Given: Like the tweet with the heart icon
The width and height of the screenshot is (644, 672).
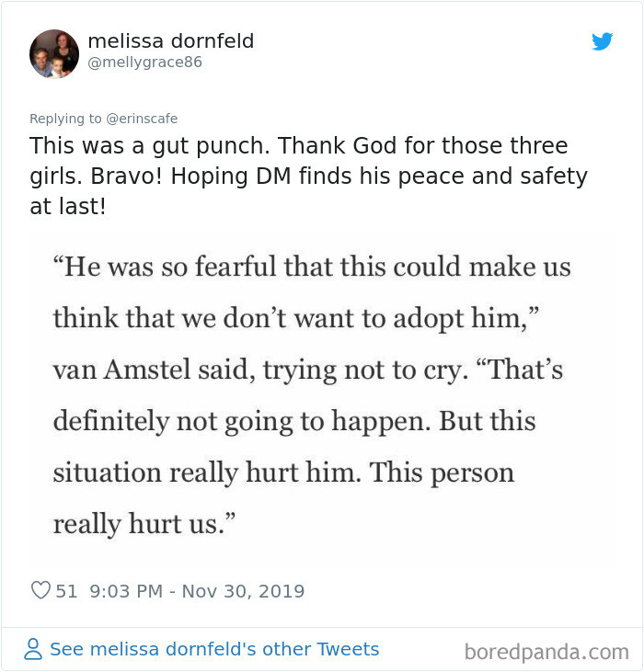Looking at the screenshot, I should (40, 591).
